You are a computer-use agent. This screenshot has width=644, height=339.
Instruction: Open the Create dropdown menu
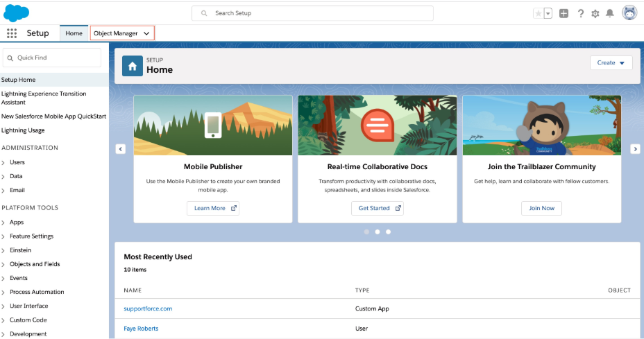pos(611,63)
